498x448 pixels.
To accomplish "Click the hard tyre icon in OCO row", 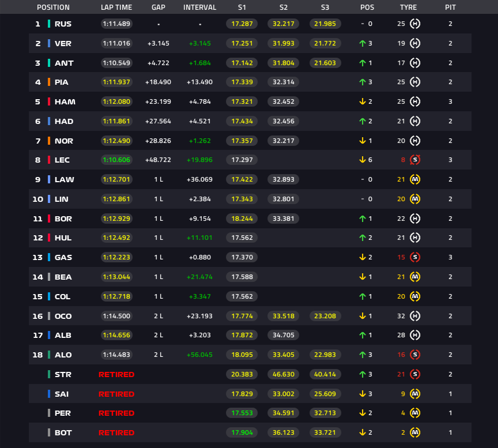I will [415, 316].
